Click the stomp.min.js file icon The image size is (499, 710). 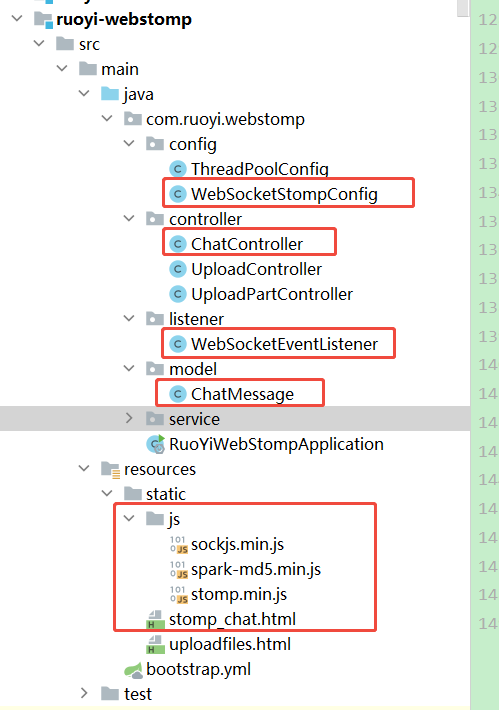[178, 595]
